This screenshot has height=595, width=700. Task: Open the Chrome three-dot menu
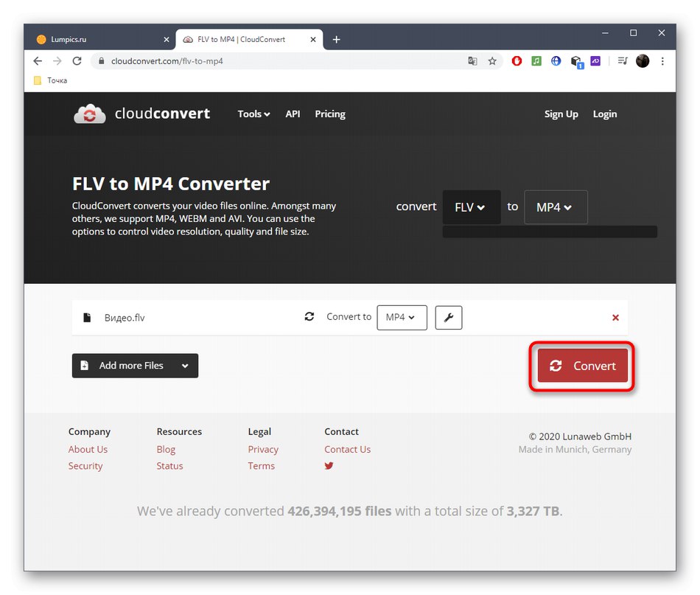click(x=662, y=60)
